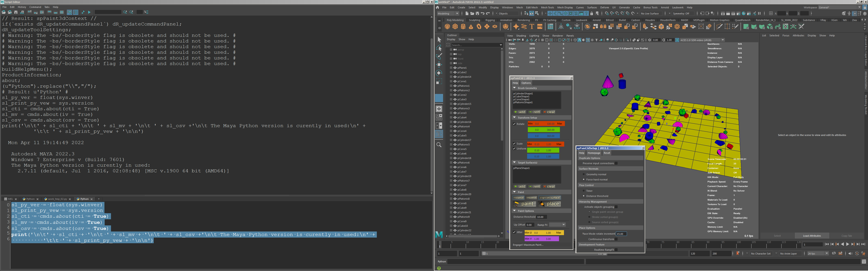868x271 pixels.
Task: Click the SVG tool shelf icon
Action: (540, 27)
